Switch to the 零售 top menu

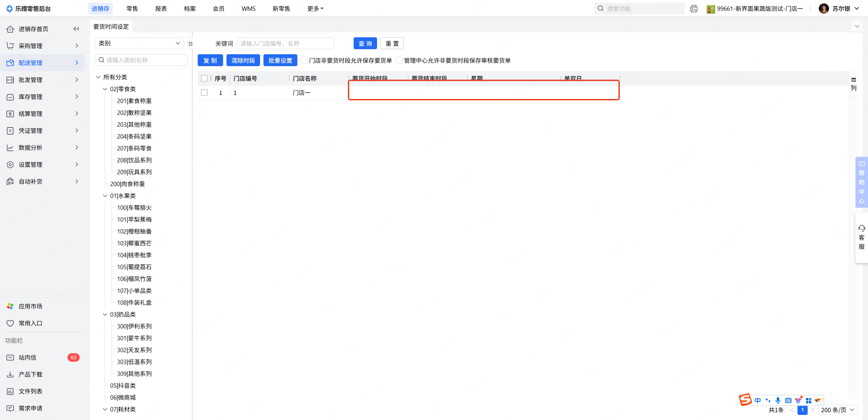coord(132,8)
